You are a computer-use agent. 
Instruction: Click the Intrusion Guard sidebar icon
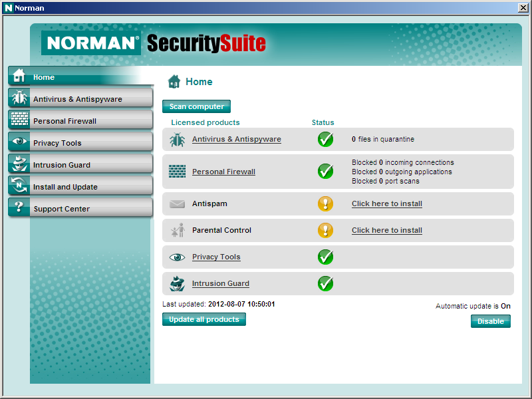pyautogui.click(x=19, y=164)
